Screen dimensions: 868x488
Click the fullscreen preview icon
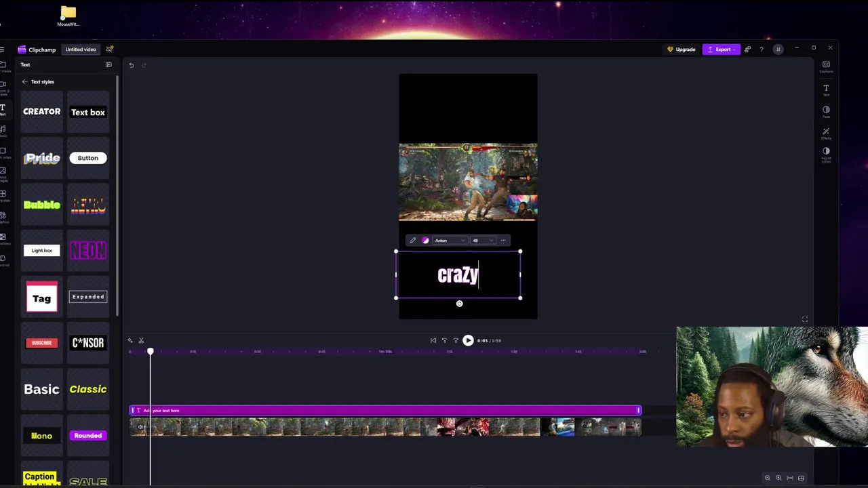pos(805,319)
